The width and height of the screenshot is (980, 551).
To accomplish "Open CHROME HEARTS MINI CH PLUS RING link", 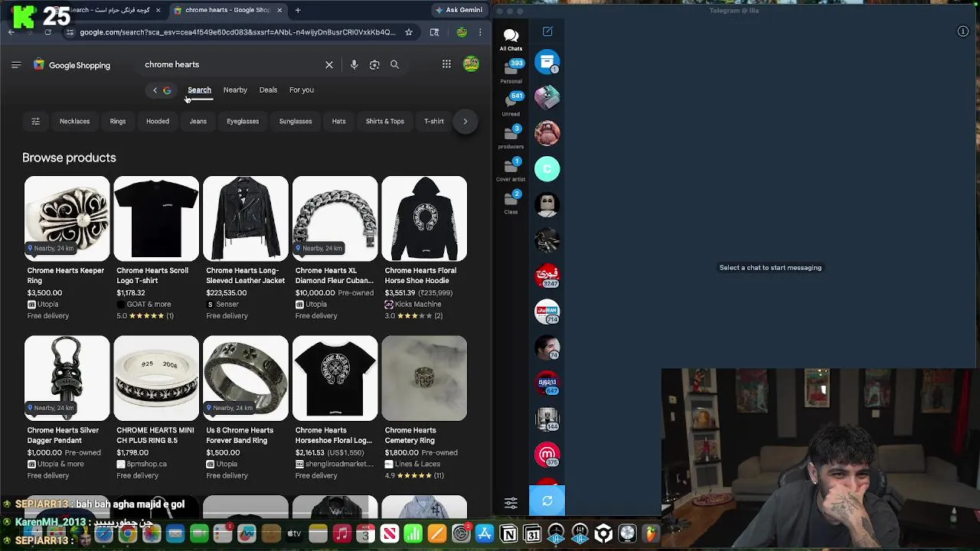I will (x=155, y=435).
